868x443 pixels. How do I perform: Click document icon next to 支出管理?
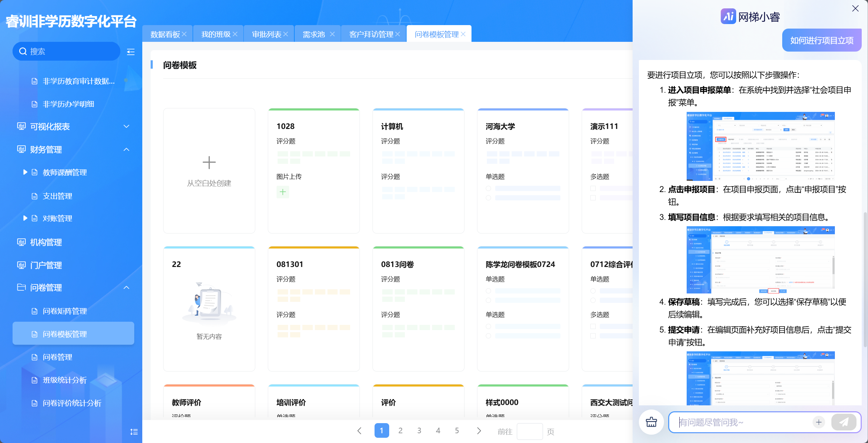(35, 196)
